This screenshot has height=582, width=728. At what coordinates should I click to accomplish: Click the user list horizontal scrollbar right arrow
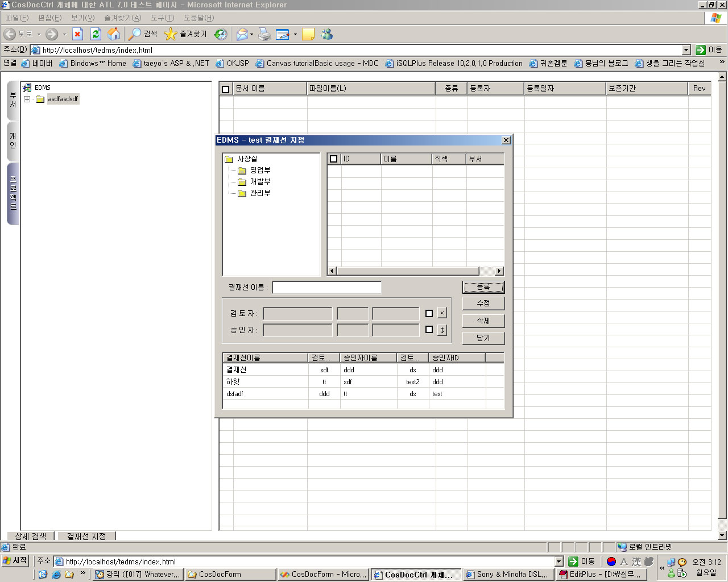click(499, 271)
